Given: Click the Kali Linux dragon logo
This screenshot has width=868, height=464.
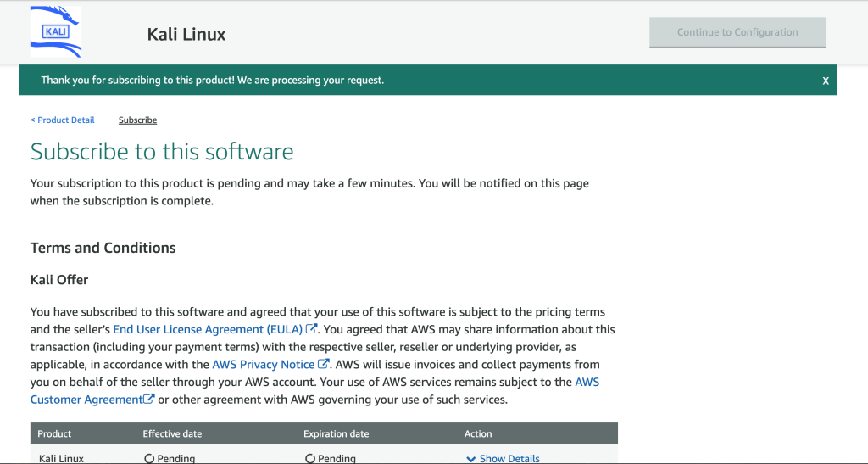Looking at the screenshot, I should coord(56,31).
